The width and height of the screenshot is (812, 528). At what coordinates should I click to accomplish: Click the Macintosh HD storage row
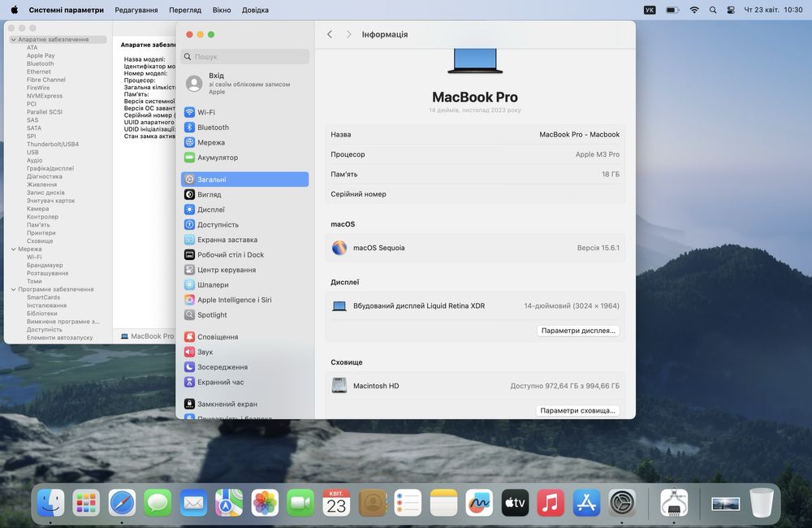[475, 386]
